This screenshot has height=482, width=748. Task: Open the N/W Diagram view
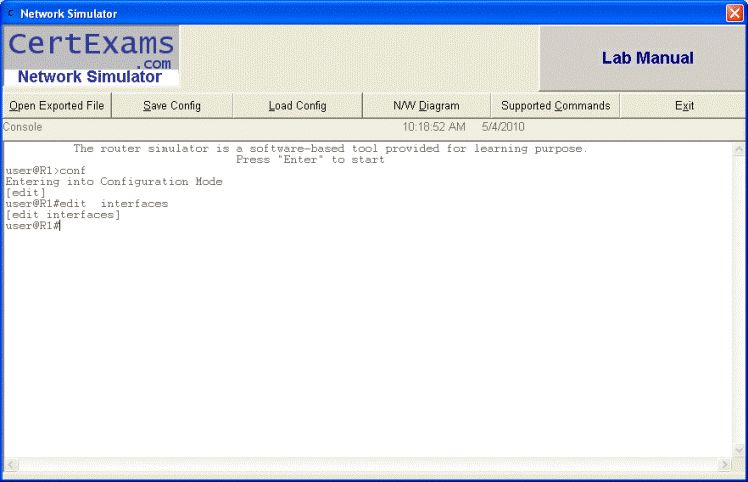point(426,106)
